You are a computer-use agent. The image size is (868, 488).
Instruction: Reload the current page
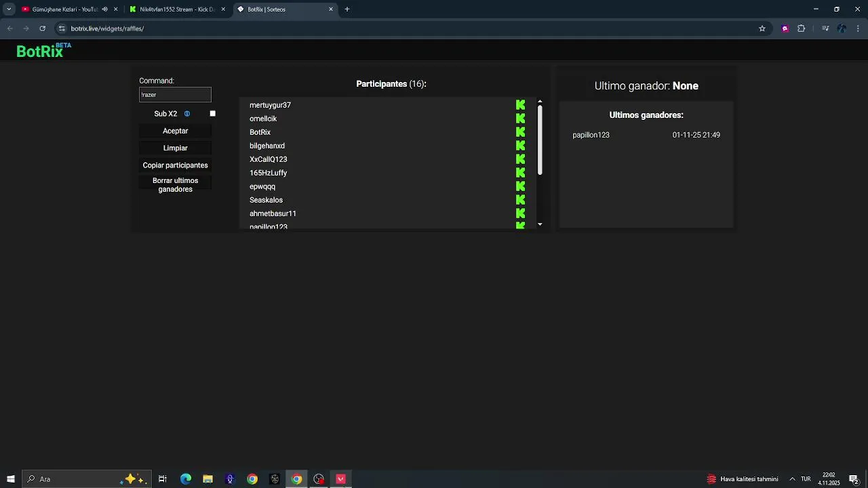[43, 28]
